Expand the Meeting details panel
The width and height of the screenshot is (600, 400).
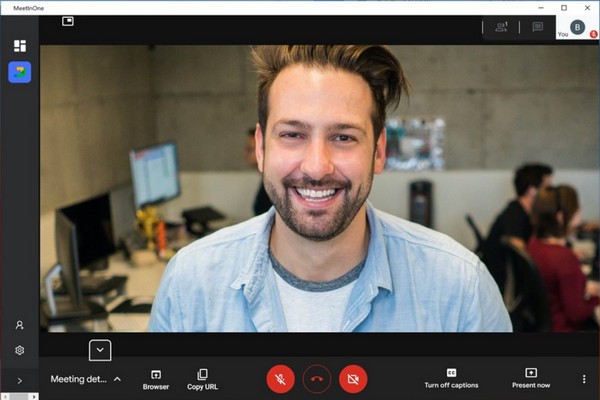point(86,379)
